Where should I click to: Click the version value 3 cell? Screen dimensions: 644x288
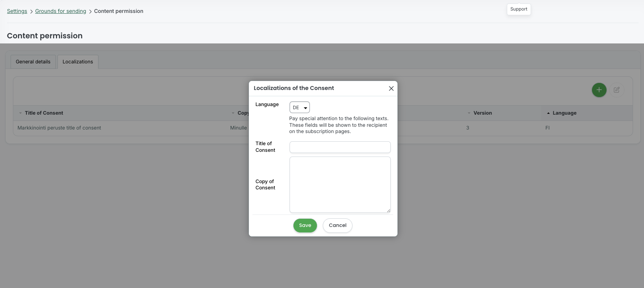(x=467, y=128)
